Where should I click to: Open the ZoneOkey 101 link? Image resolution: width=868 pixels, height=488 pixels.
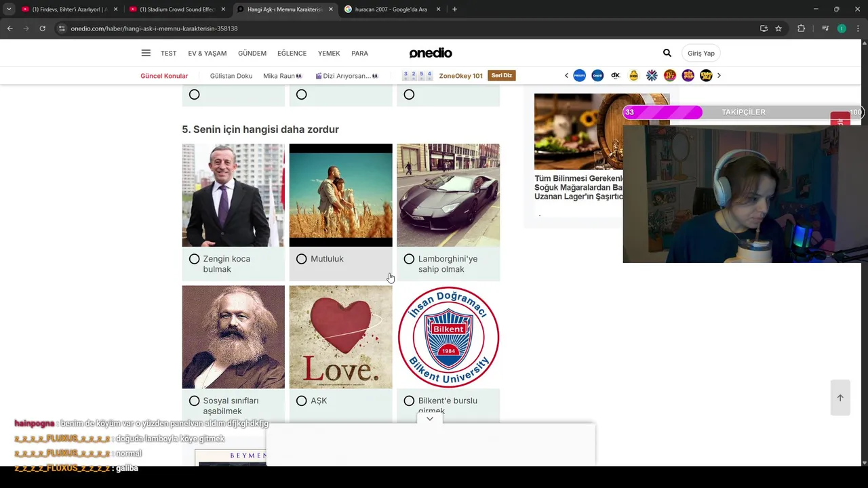(461, 76)
